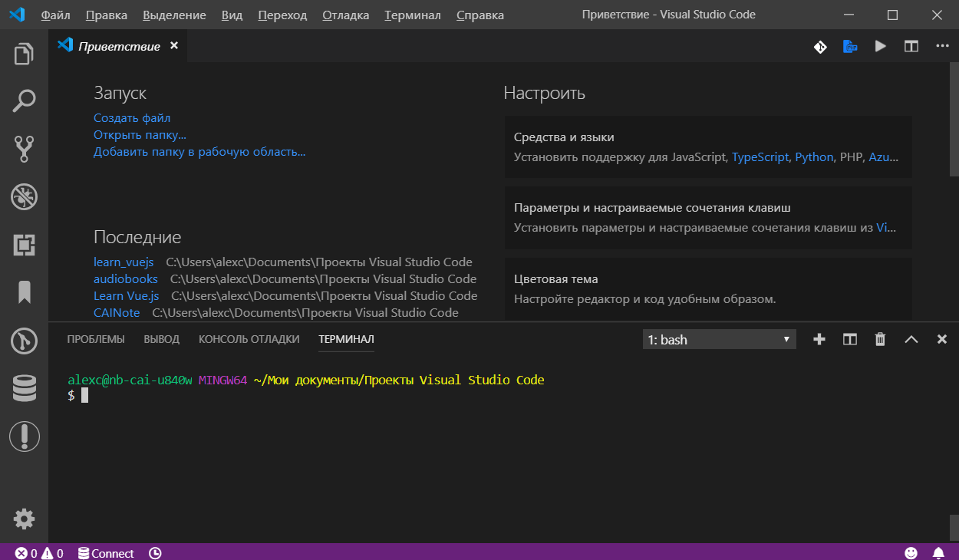The height and width of the screenshot is (560, 959).
Task: Split the terminal pane
Action: pos(850,339)
